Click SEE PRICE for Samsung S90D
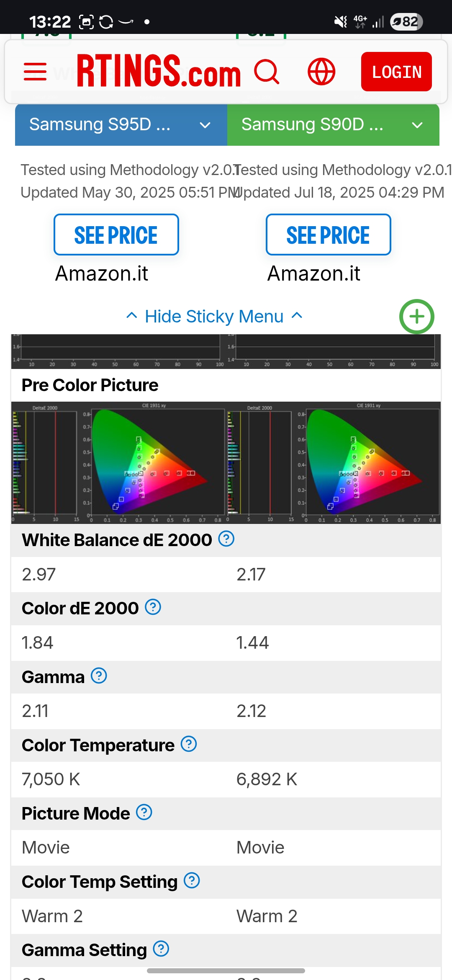Image resolution: width=452 pixels, height=980 pixels. pyautogui.click(x=329, y=235)
